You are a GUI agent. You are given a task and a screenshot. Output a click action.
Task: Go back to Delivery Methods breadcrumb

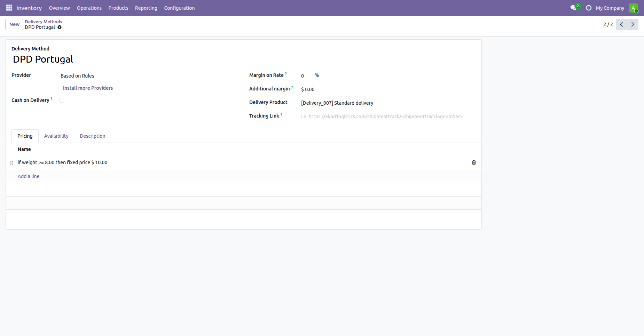coord(44,22)
